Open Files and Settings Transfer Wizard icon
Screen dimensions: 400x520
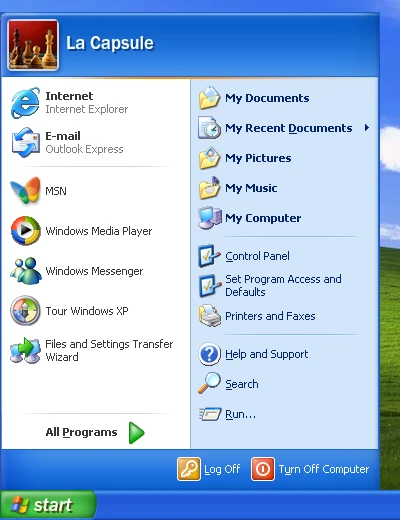tap(25, 350)
